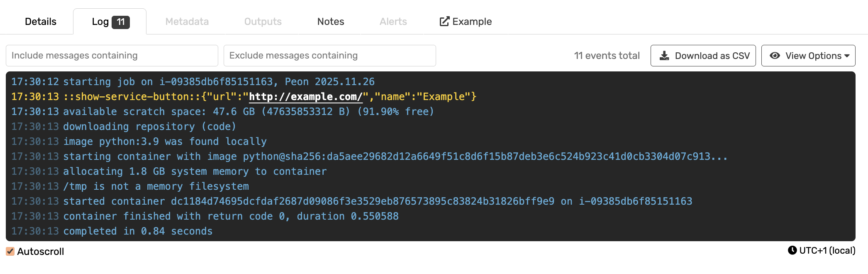Follow the http://example.com/ link in log
The height and width of the screenshot is (274, 868).
(306, 97)
